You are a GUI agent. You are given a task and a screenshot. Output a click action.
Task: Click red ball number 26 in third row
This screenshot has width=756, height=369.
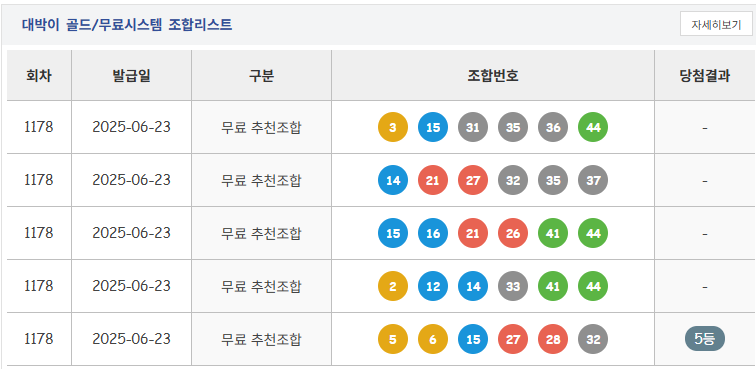513,233
